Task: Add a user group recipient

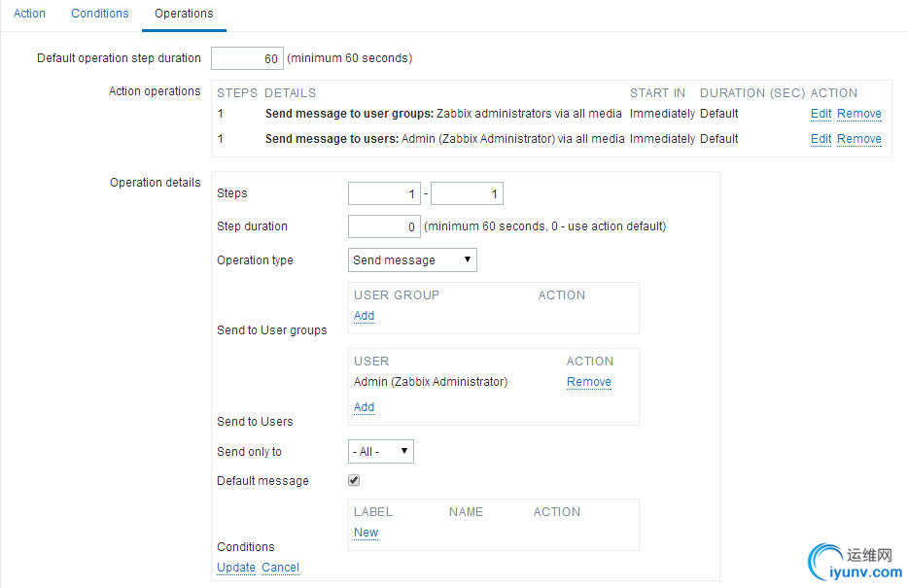Action: [x=364, y=316]
